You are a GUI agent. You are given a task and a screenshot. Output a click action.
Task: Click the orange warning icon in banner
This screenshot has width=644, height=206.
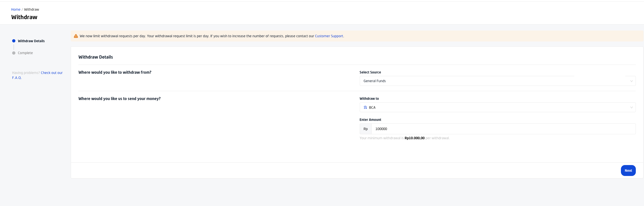click(76, 36)
